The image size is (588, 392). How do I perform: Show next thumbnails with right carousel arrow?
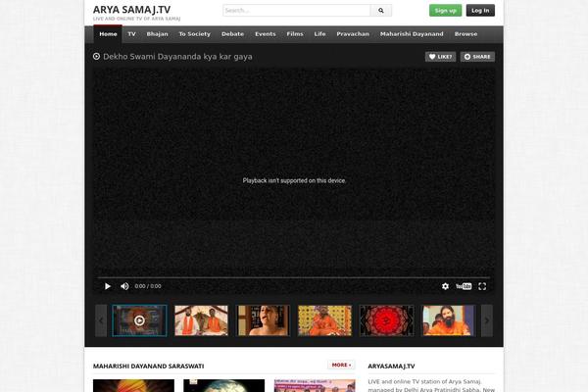click(487, 320)
